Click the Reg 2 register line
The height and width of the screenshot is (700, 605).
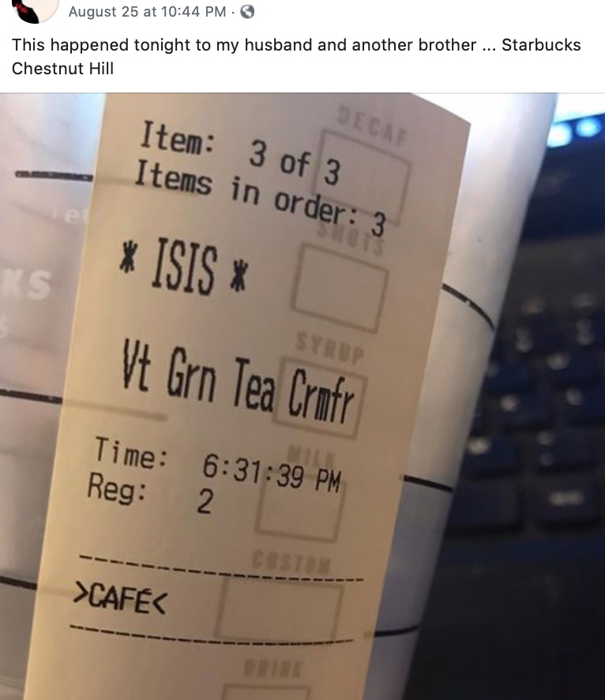click(x=150, y=494)
